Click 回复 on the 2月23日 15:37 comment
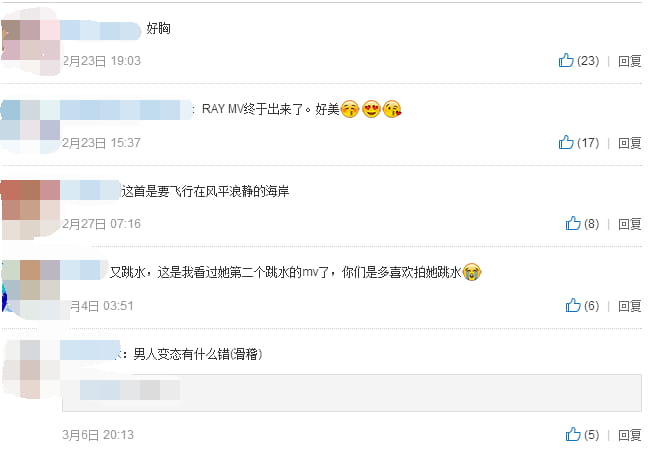This screenshot has height=467, width=670. pos(629,143)
